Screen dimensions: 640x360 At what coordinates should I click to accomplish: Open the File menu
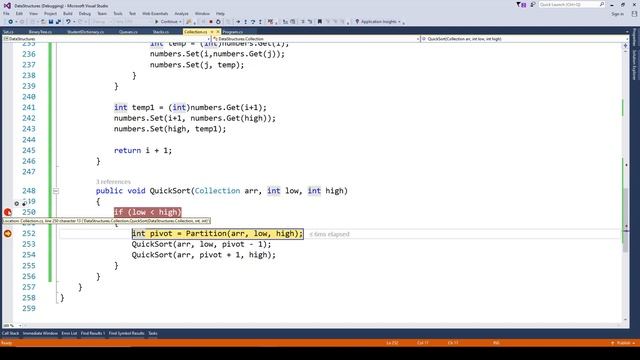pos(6,13)
